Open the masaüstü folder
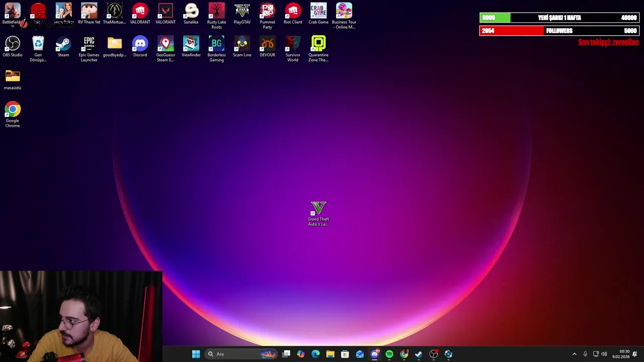644x362 pixels. point(13,79)
